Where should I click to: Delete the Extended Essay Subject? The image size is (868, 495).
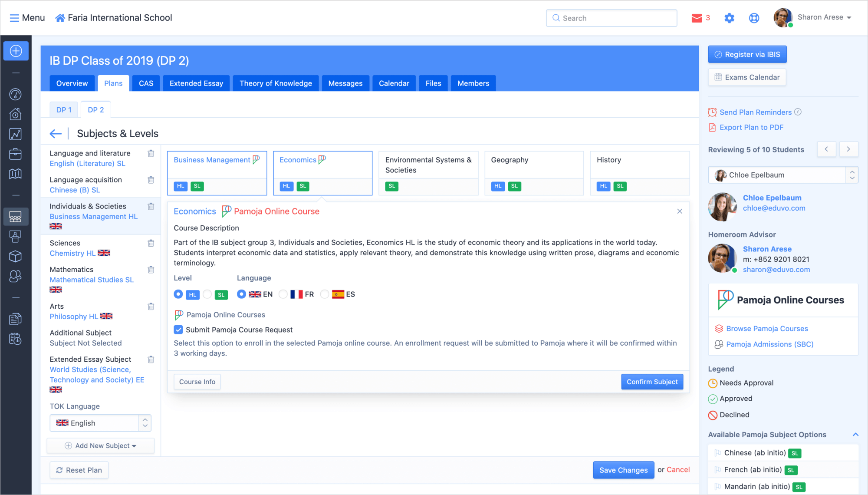point(151,360)
